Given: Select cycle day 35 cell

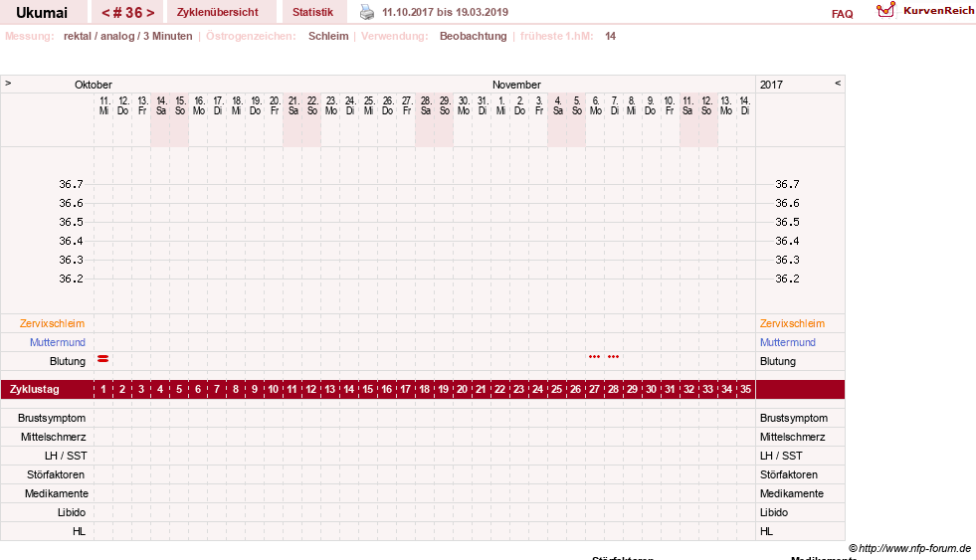Looking at the screenshot, I should click(746, 390).
